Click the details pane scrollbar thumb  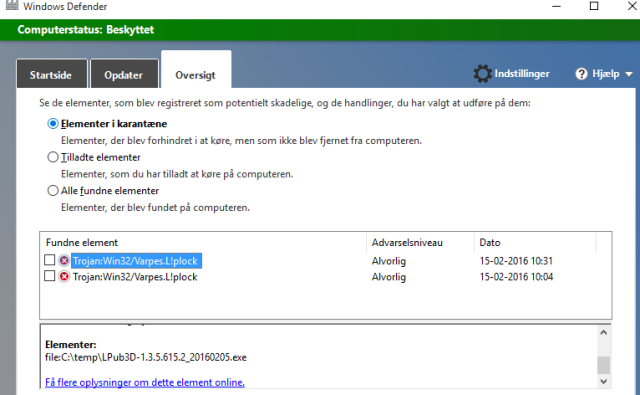pos(604,365)
